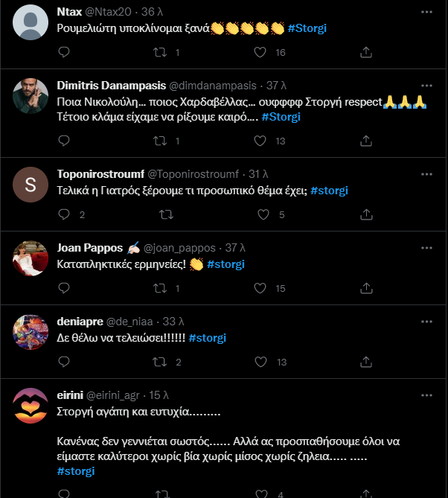Open more options on Ntax's tweet
Viewport: 448px width, 498px height.
click(x=425, y=13)
